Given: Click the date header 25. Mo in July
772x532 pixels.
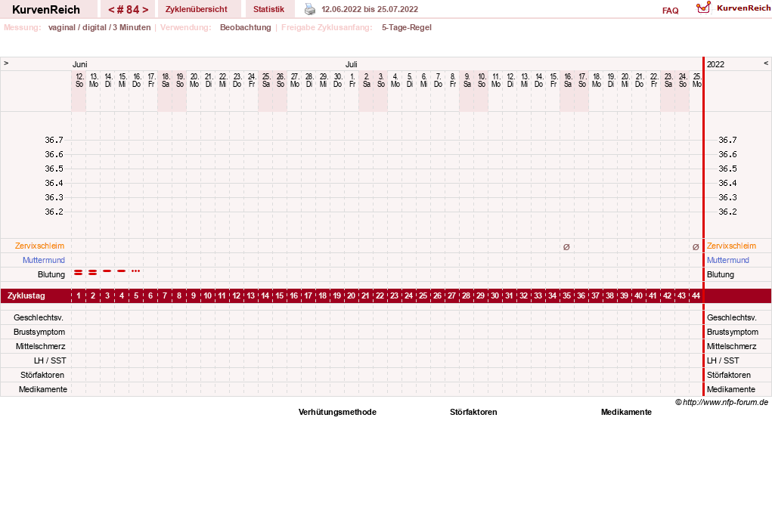Looking at the screenshot, I should pyautogui.click(x=696, y=80).
